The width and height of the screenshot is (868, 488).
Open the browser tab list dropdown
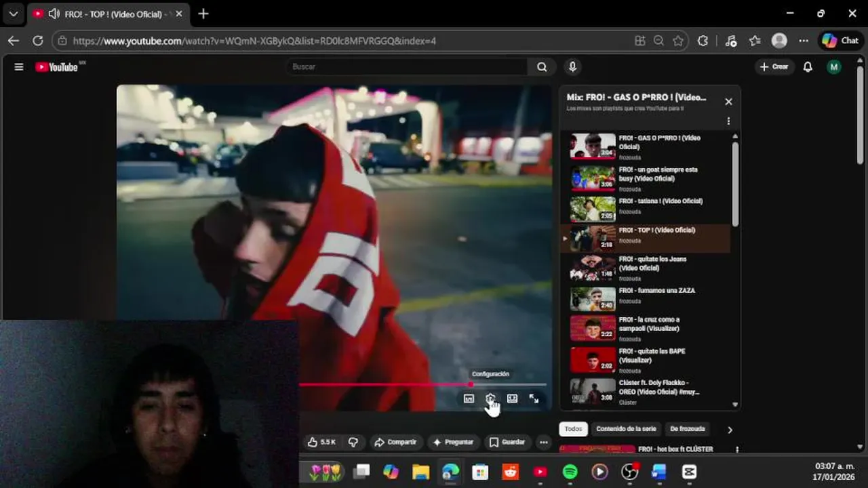point(13,14)
